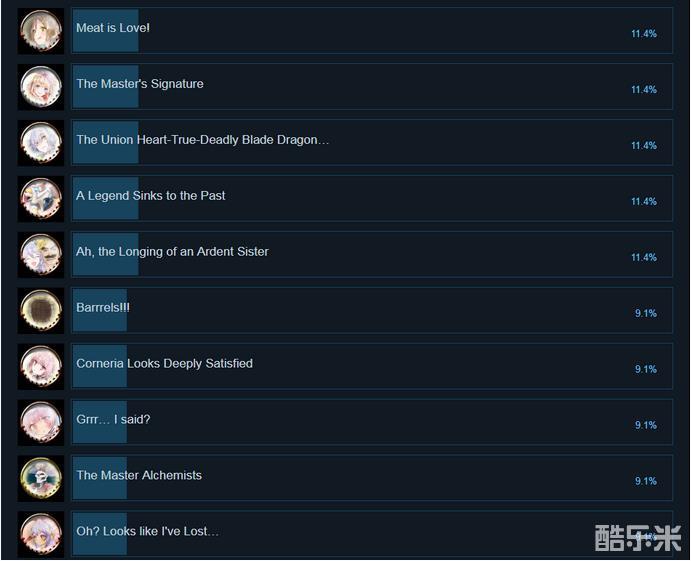The width and height of the screenshot is (691, 561).
Task: Select Ah, the Longing of an Ardent Sister icon
Action: coord(41,255)
